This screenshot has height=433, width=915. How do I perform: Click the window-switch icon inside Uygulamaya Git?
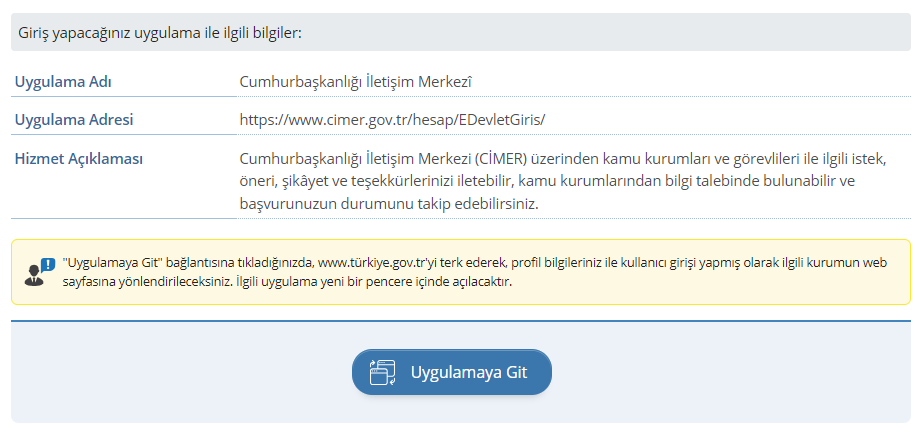pyautogui.click(x=383, y=373)
